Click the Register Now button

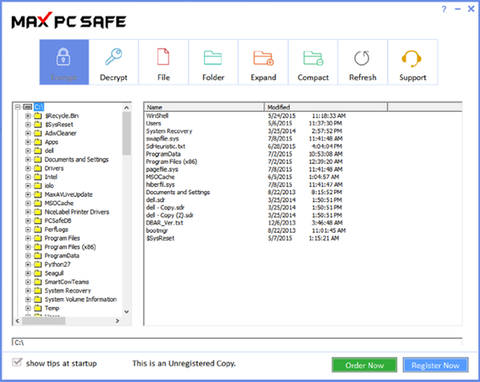tap(435, 365)
